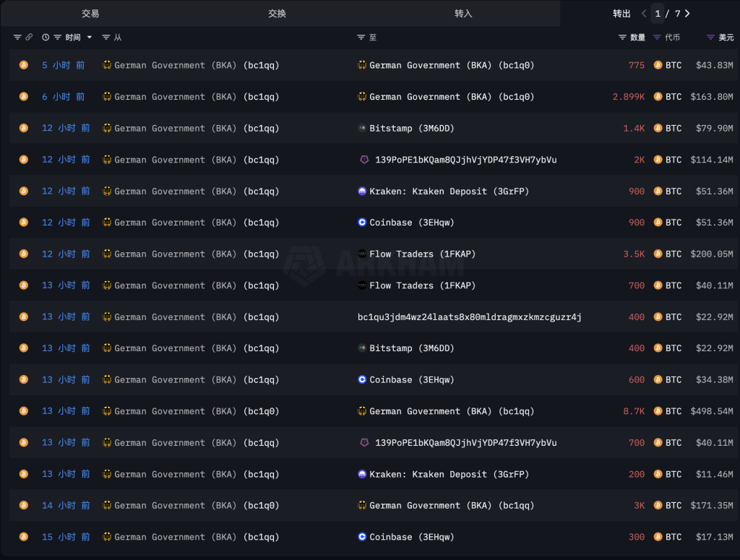Go to previous page of transfers
Screen dimensions: 740x560
point(644,14)
